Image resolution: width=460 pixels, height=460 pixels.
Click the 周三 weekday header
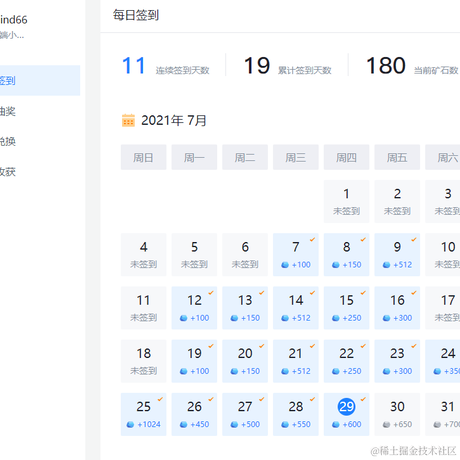[x=296, y=157]
